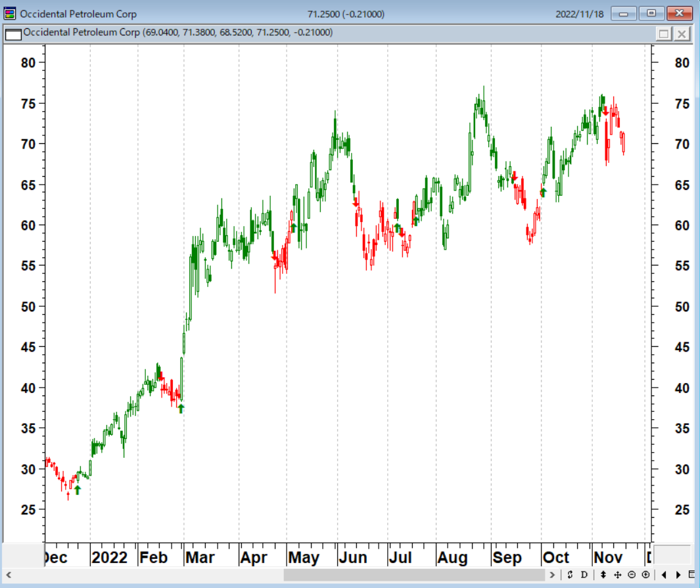Click the '50' label on left price axis

tap(28, 307)
